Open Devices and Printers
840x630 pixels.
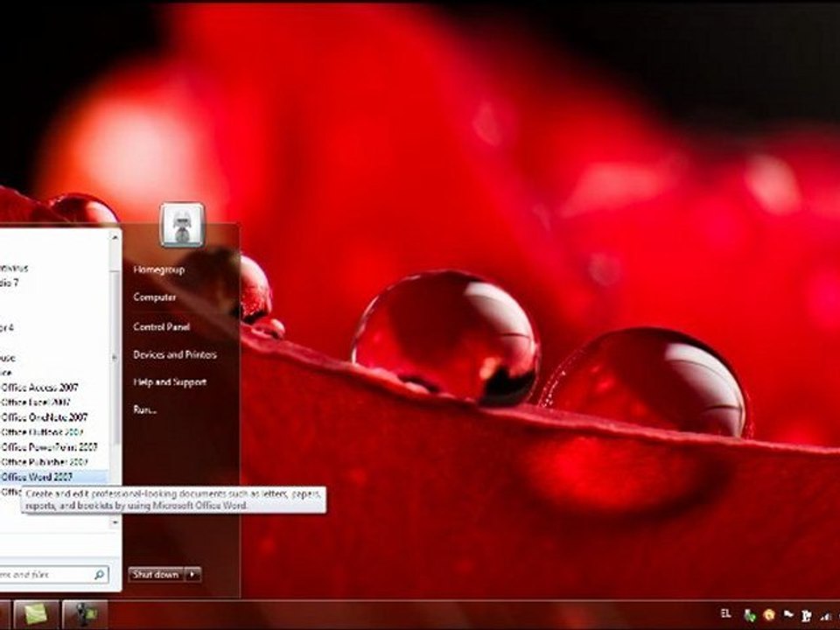(175, 354)
